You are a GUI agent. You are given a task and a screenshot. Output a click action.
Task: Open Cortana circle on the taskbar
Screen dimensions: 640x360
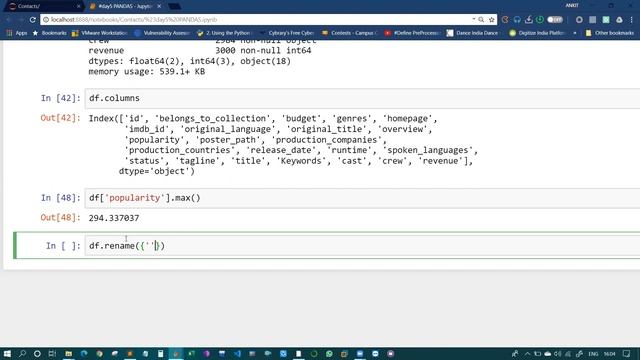tap(37, 353)
